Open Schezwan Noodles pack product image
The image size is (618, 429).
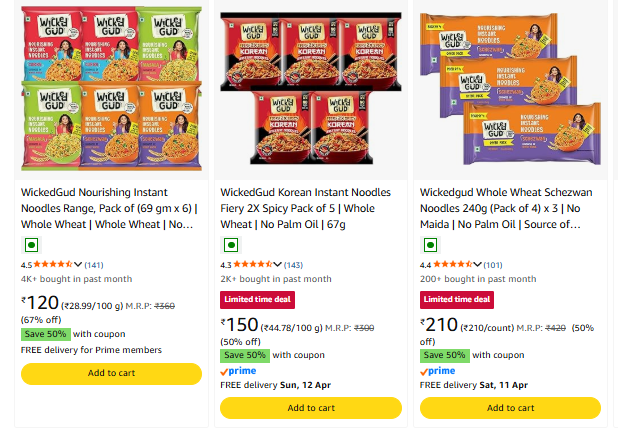510,90
